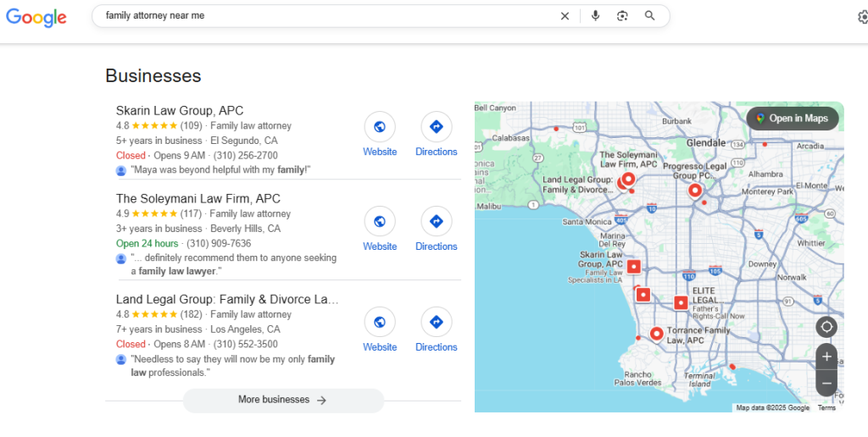Click Open in Maps button
This screenshot has height=437, width=868.
[x=793, y=119]
